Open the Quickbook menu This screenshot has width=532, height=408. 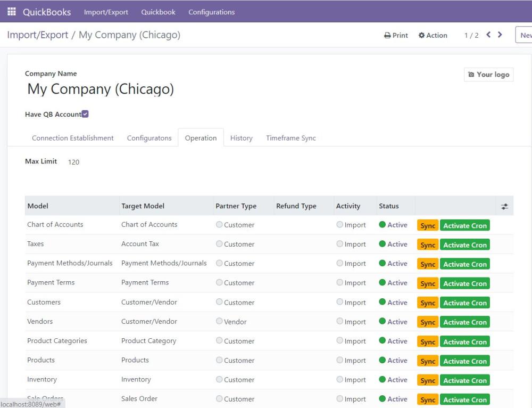tap(158, 12)
